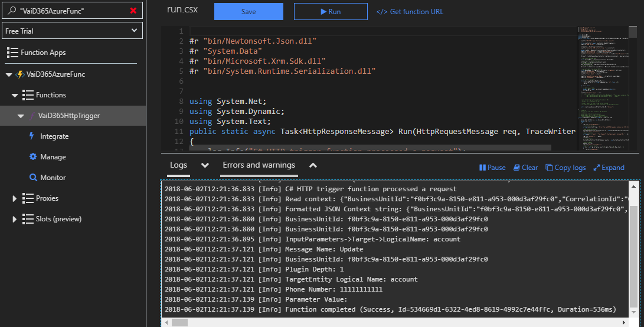The image size is (644, 327).
Task: Clear the search box with red X
Action: click(133, 11)
